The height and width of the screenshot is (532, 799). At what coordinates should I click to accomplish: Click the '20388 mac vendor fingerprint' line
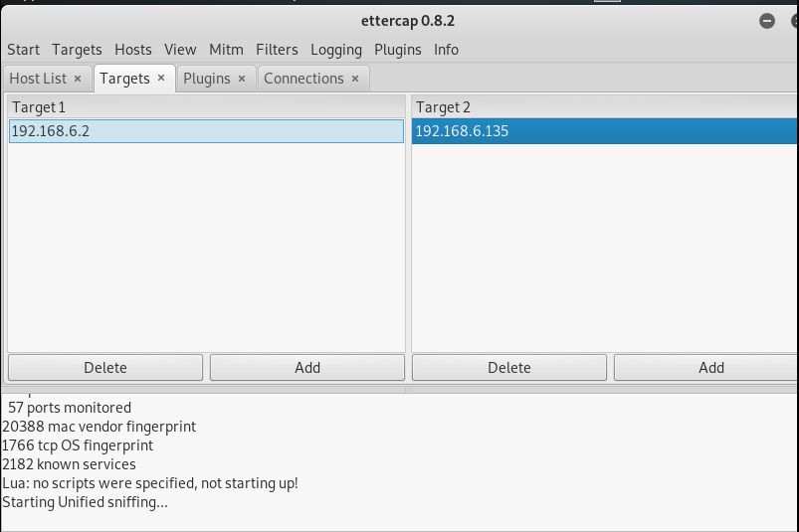click(x=99, y=427)
